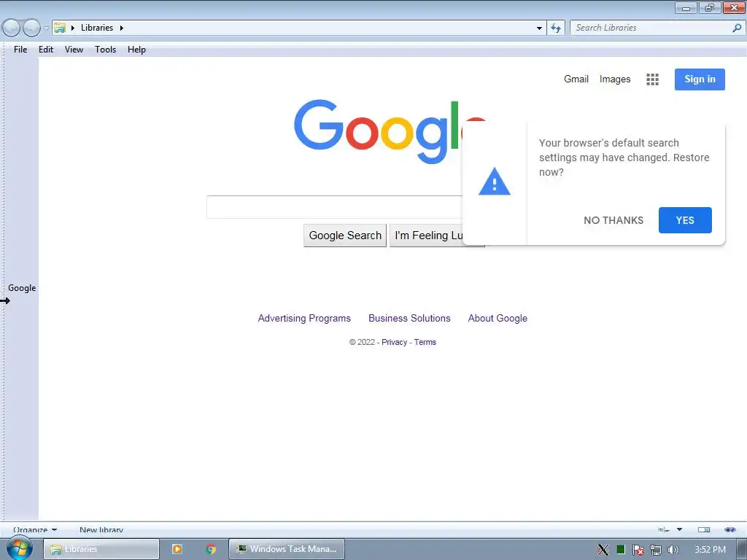Open the Help menu
Screen dimensions: 747x560
136,50
